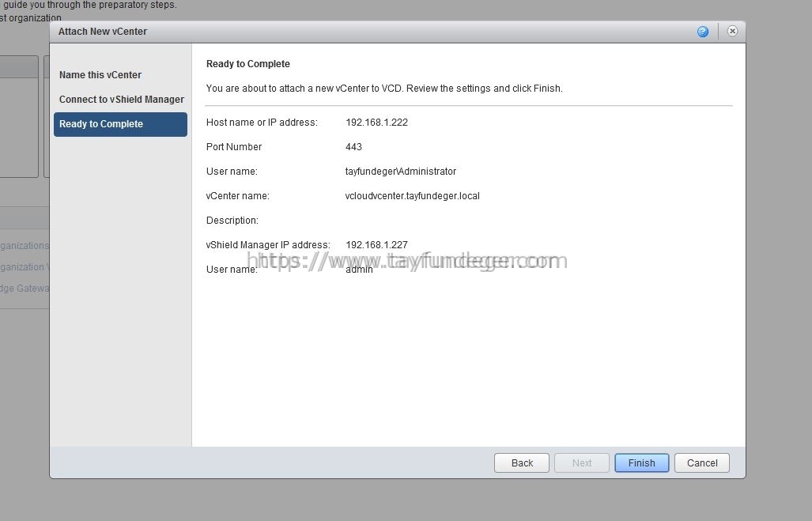
Task: Click the Back button
Action: (x=522, y=463)
